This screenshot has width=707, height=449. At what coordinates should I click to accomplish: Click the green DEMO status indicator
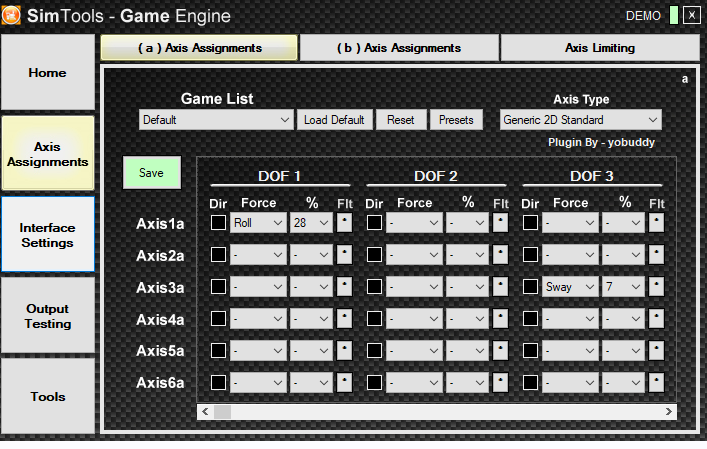click(x=674, y=15)
